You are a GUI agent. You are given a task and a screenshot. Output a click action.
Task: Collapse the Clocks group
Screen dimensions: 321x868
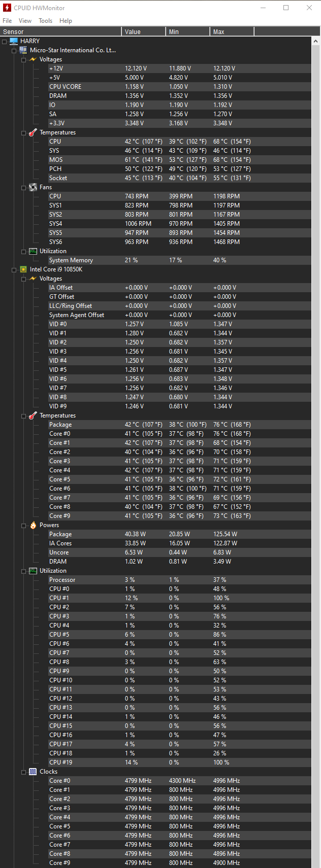coord(24,772)
